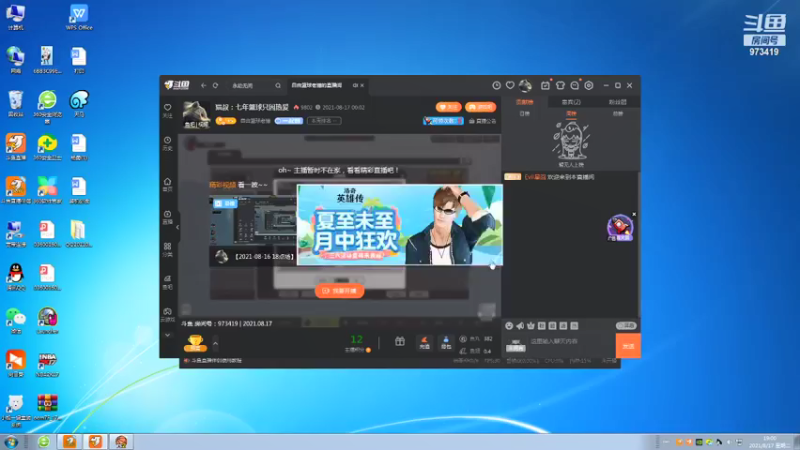Switch to the 贵宾 VIP tab
The image size is (800, 450).
(x=571, y=102)
